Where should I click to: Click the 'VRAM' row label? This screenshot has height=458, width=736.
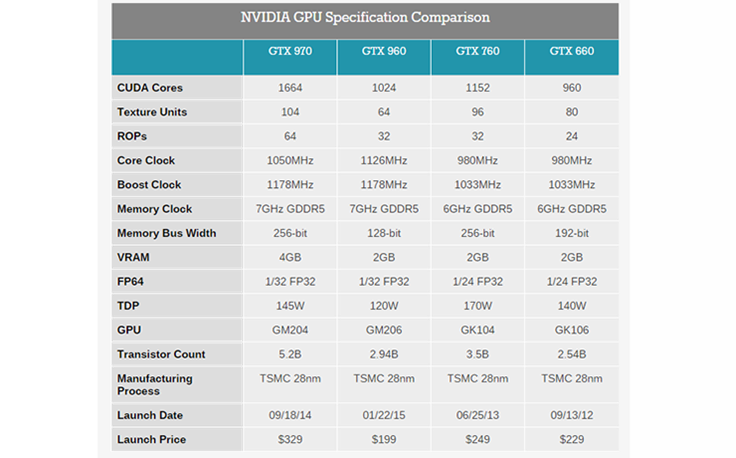click(x=133, y=258)
